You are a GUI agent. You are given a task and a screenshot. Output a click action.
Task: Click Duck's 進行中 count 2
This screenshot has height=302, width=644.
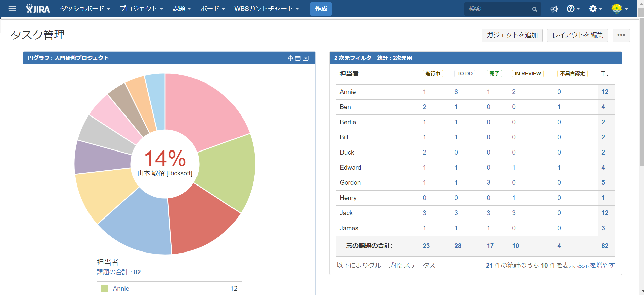click(424, 153)
